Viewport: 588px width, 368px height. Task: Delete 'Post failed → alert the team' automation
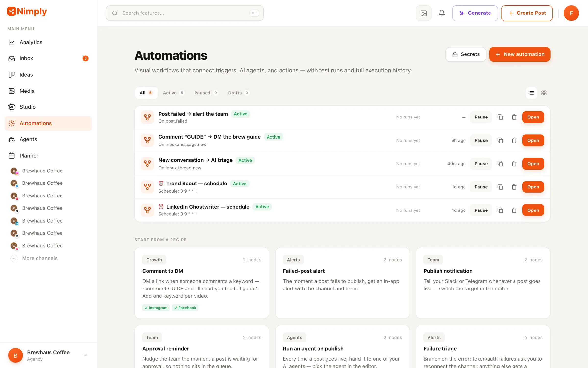514,117
